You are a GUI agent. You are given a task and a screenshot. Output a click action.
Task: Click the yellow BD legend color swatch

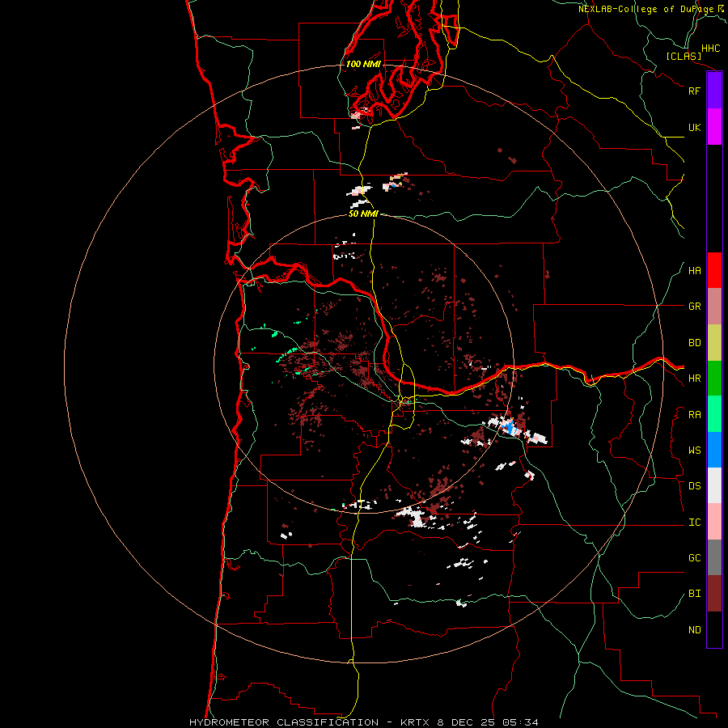pos(714,343)
